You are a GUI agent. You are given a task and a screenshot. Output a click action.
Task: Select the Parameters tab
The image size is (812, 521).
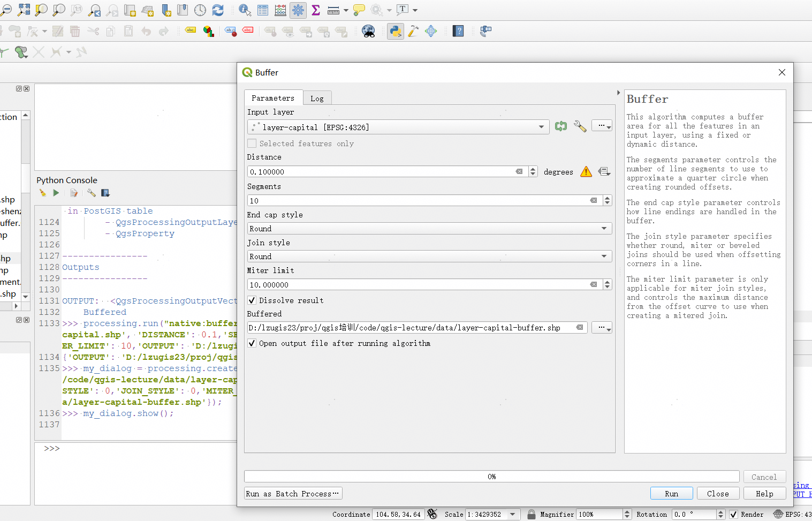pyautogui.click(x=274, y=97)
